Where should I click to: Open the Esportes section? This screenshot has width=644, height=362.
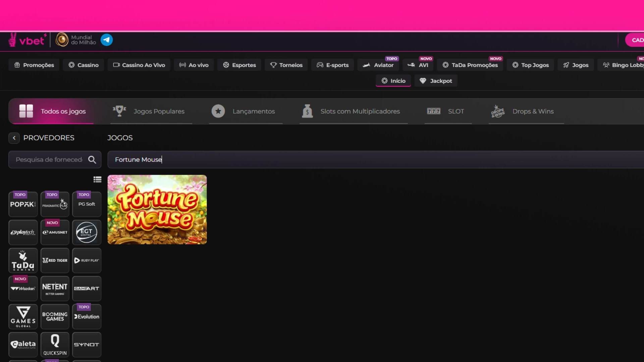click(x=239, y=65)
